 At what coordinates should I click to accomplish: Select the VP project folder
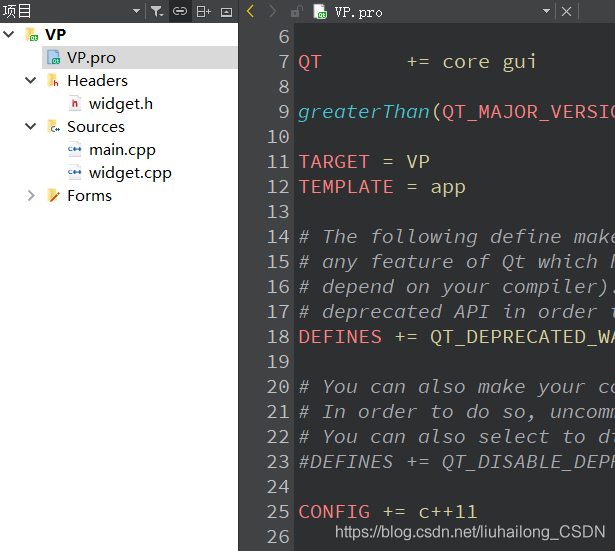[x=55, y=35]
